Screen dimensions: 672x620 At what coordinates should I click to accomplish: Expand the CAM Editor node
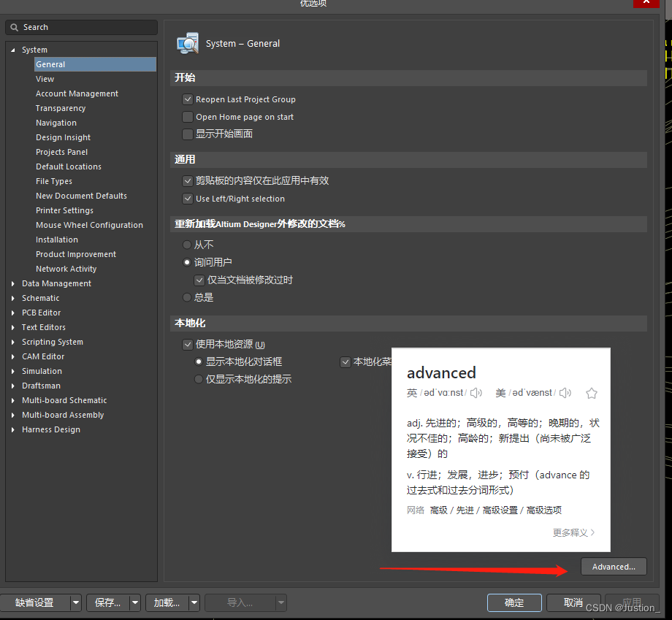(x=13, y=356)
